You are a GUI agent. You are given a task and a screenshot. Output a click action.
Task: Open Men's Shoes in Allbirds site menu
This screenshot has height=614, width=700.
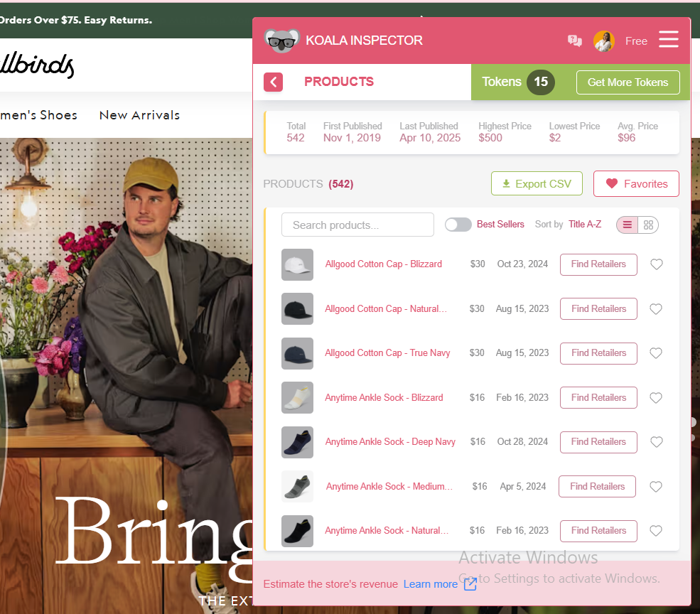39,115
